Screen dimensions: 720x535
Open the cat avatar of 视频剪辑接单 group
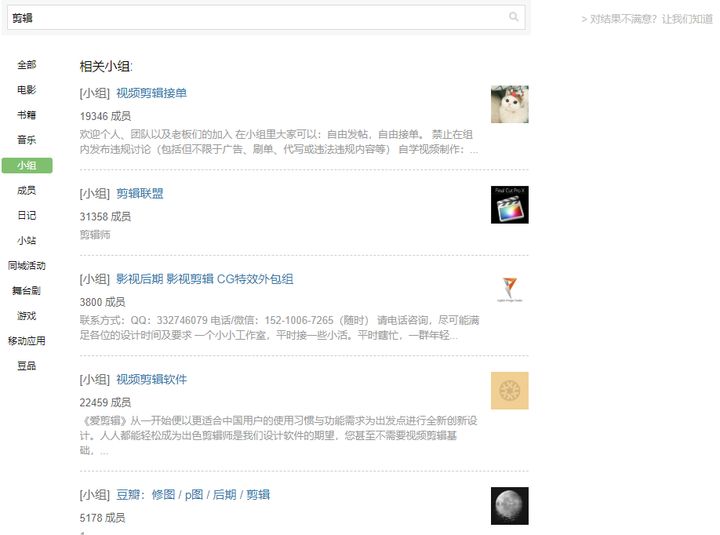[510, 104]
